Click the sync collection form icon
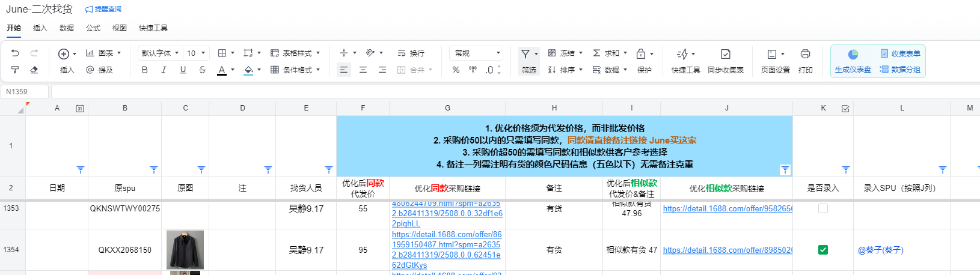980x275 pixels. (x=726, y=54)
